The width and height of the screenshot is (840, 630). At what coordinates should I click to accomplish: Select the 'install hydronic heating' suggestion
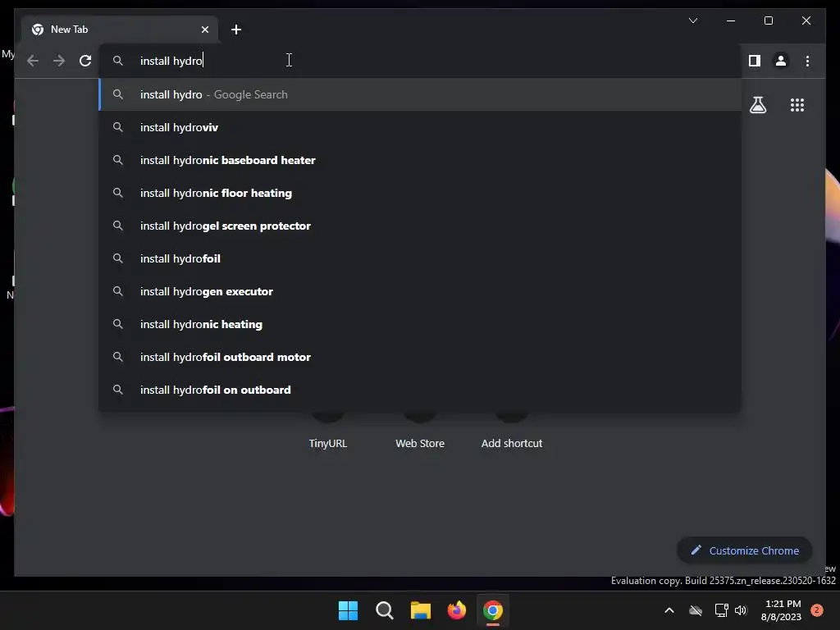tap(420, 324)
